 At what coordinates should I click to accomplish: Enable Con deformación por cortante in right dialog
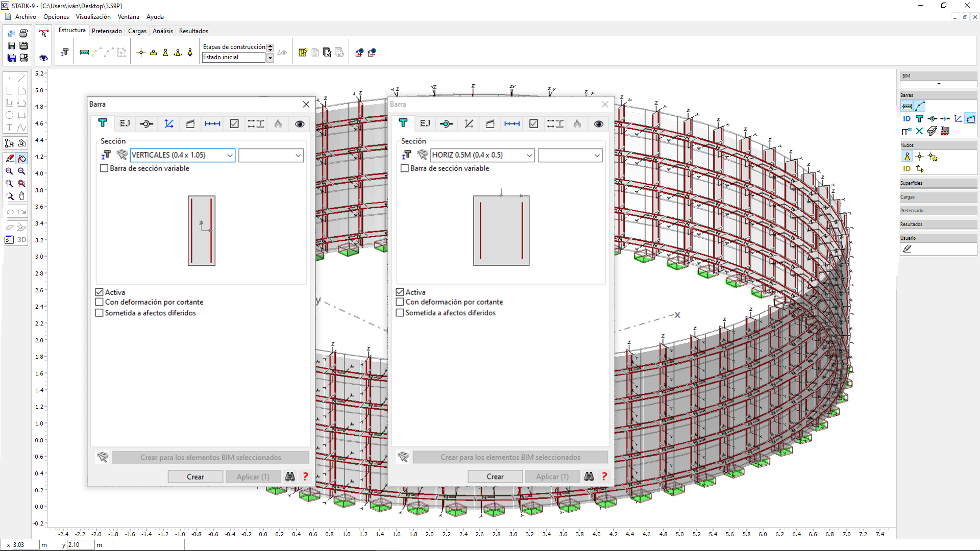point(400,302)
